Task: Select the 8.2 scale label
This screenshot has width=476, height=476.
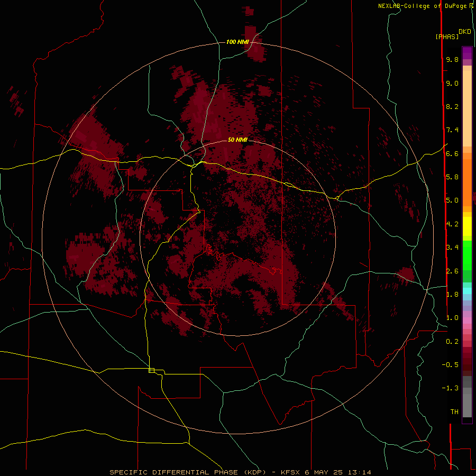Action: pos(452,106)
